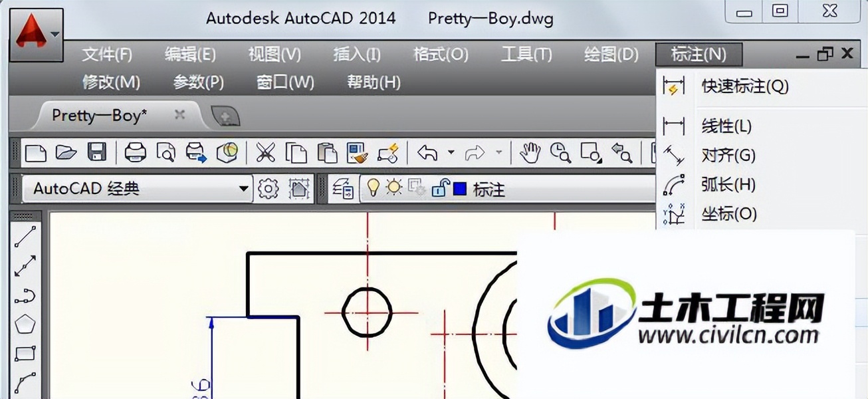Activate the Pan hand tool
The width and height of the screenshot is (868, 399).
[530, 153]
